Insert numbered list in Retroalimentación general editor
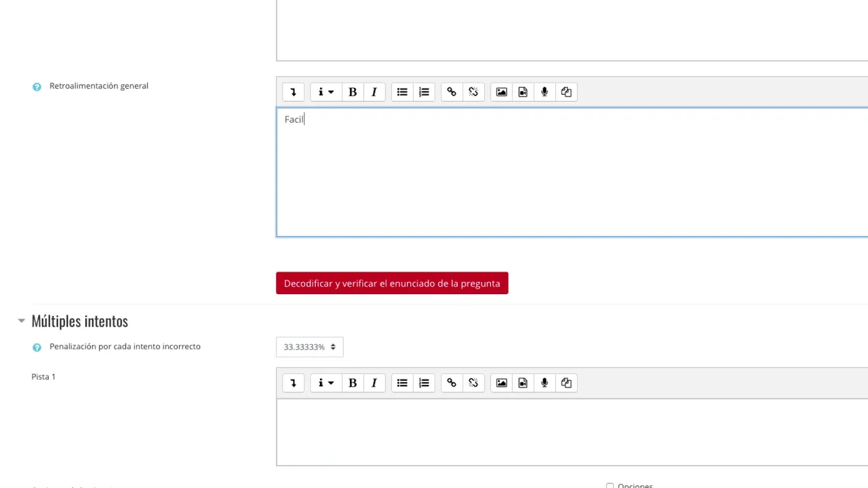Image resolution: width=868 pixels, height=488 pixels. tap(424, 92)
